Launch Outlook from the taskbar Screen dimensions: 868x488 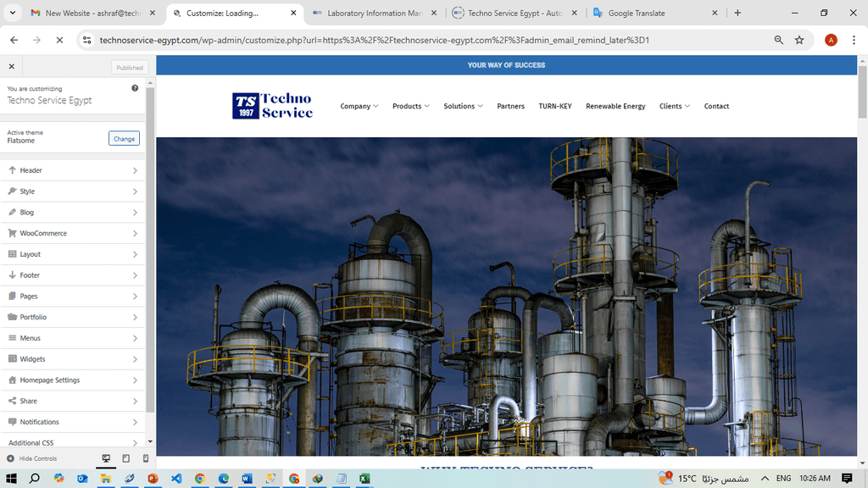pyautogui.click(x=82, y=478)
